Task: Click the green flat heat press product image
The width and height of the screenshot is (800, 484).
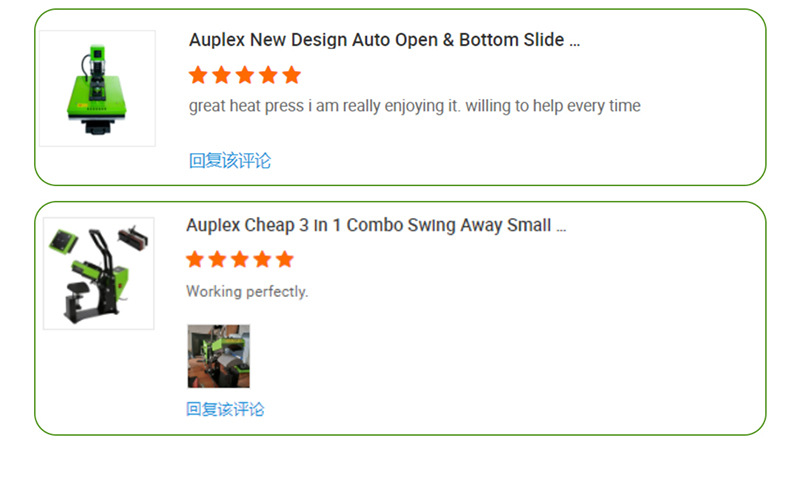Action: click(97, 88)
